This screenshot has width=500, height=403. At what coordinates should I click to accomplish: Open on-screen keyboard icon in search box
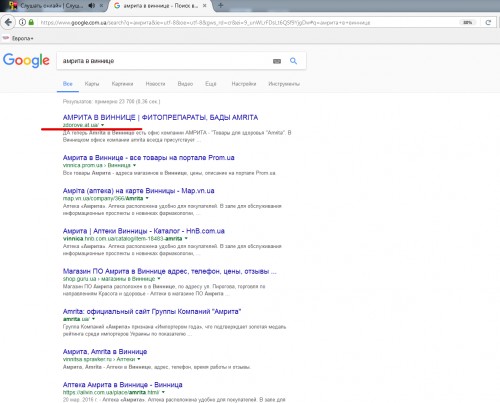[277, 61]
